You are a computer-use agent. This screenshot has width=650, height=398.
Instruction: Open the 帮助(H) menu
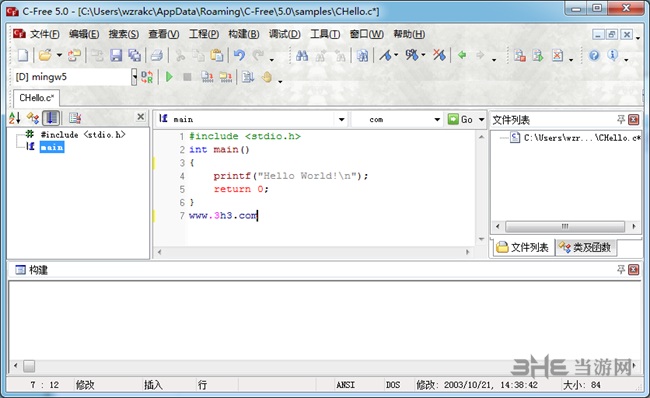(409, 34)
